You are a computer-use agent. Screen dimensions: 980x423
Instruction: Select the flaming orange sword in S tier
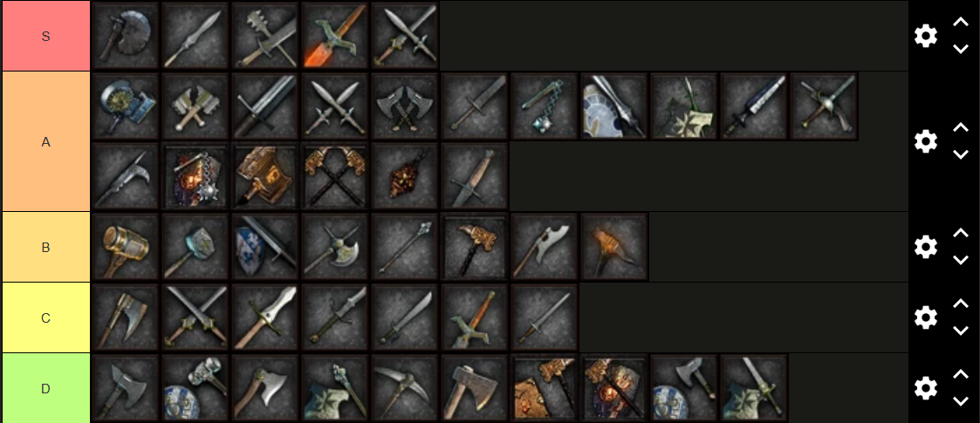click(335, 36)
